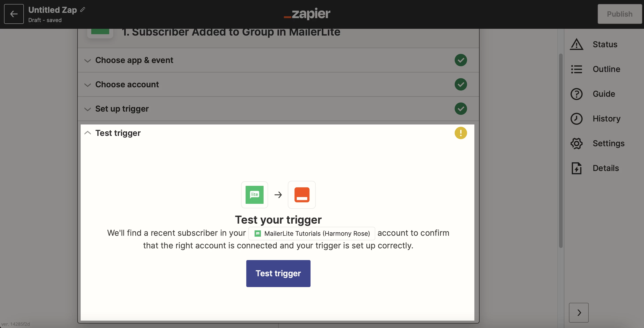Expand the Choose app & event section
Viewport: 644px width, 328px height.
[87, 60]
